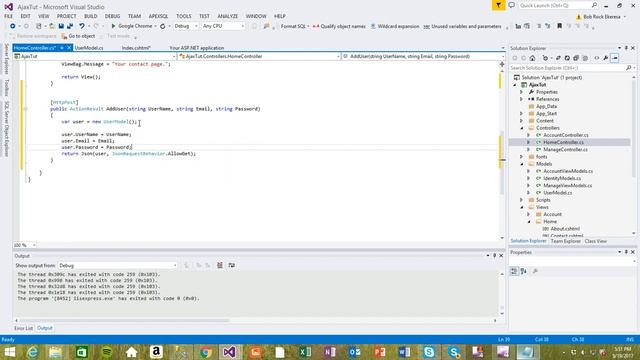
Task: Click the Windows Start button
Action: (x=9, y=352)
